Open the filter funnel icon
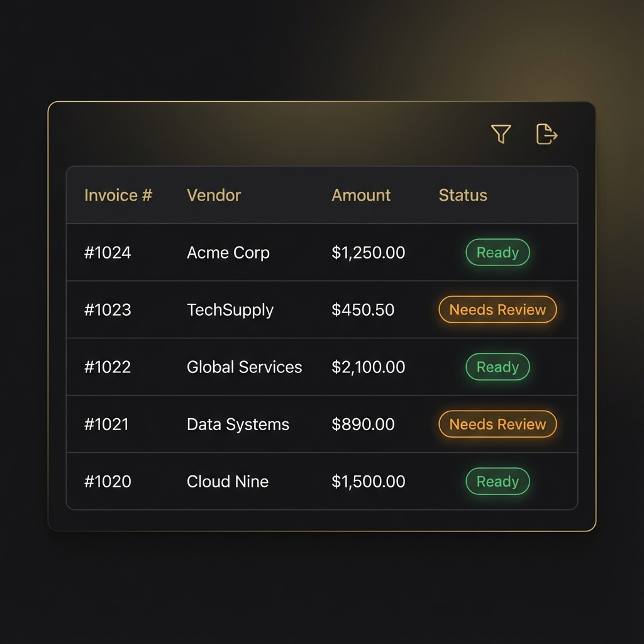 pyautogui.click(x=501, y=134)
